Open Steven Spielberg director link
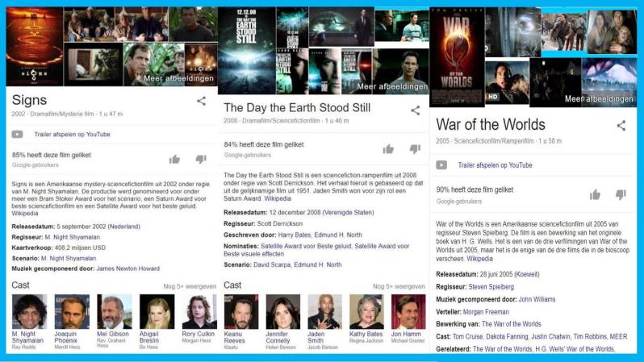This screenshot has width=644, height=362. [x=491, y=286]
